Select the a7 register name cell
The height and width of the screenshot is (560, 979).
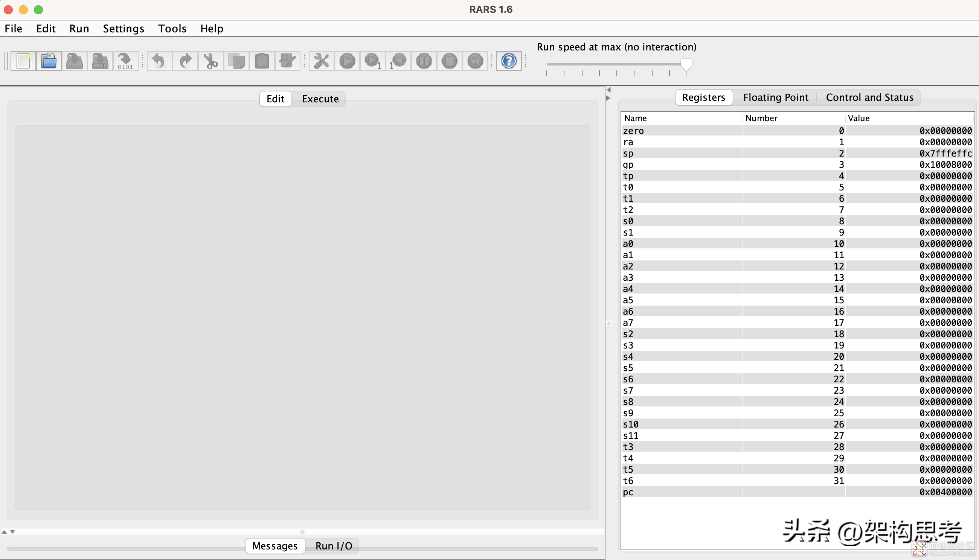point(682,323)
